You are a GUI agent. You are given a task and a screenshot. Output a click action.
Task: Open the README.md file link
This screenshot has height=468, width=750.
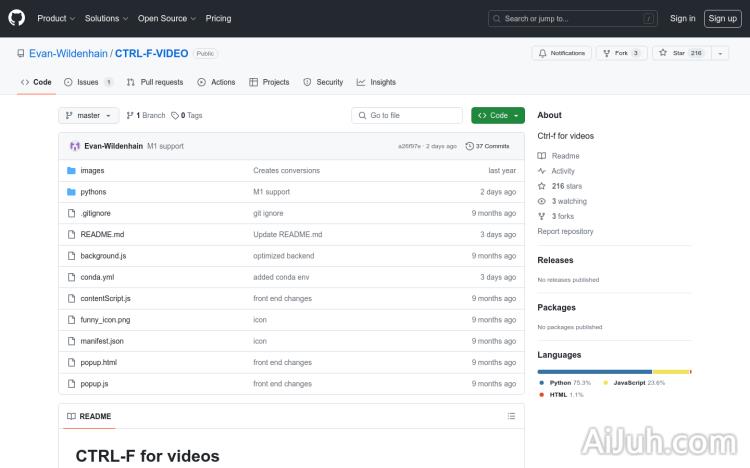pos(102,234)
